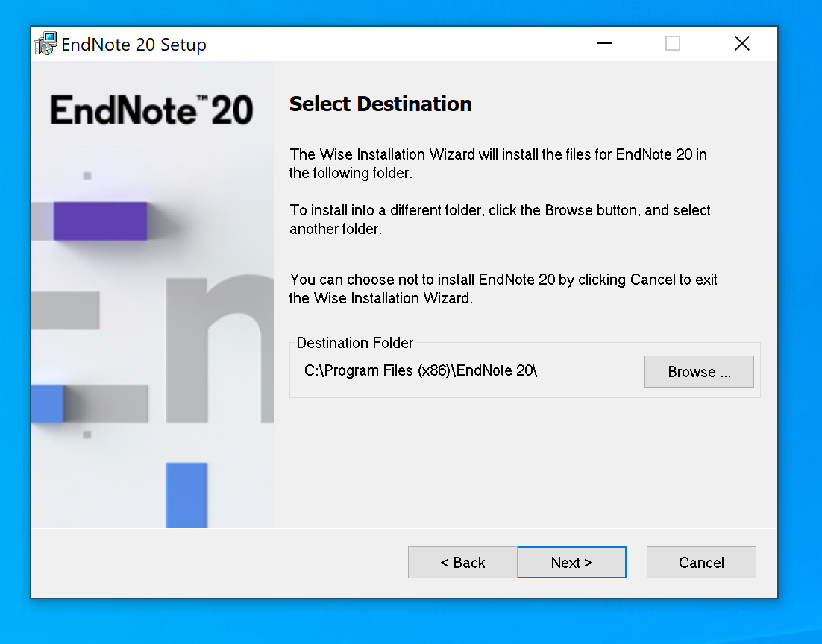
Task: Close the EndNote 20 Setup window
Action: [x=741, y=44]
